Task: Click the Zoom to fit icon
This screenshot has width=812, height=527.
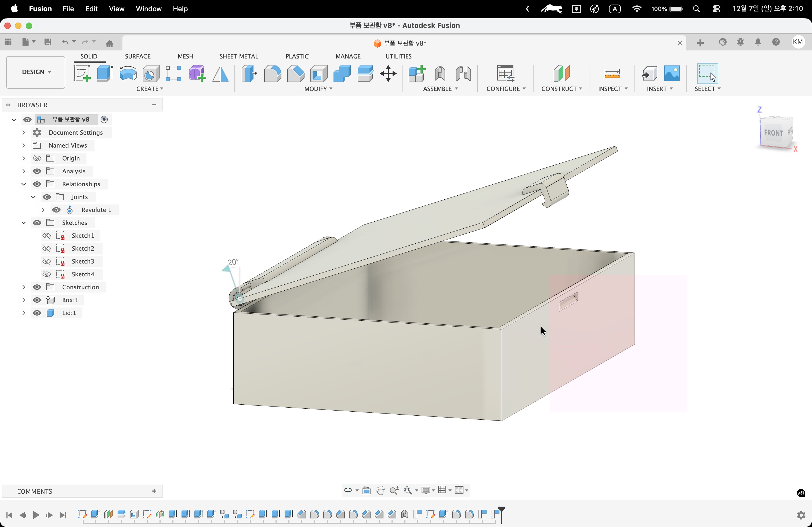Action: [408, 490]
